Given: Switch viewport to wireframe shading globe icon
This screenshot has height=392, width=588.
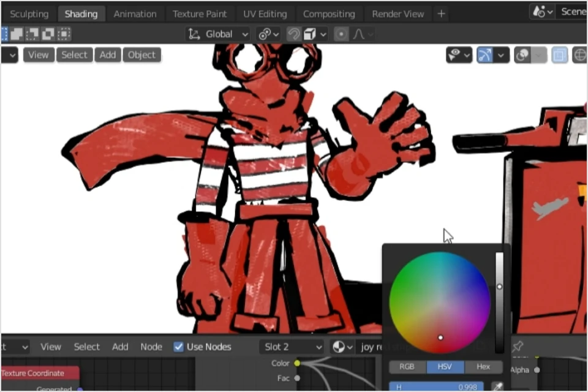Looking at the screenshot, I should coord(580,55).
